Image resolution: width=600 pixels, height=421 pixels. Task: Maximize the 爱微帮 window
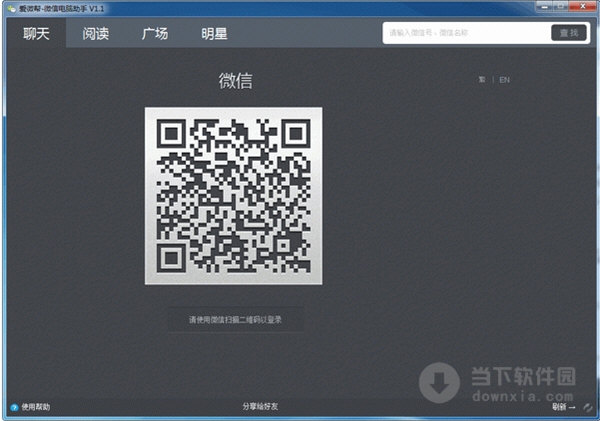coord(559,7)
